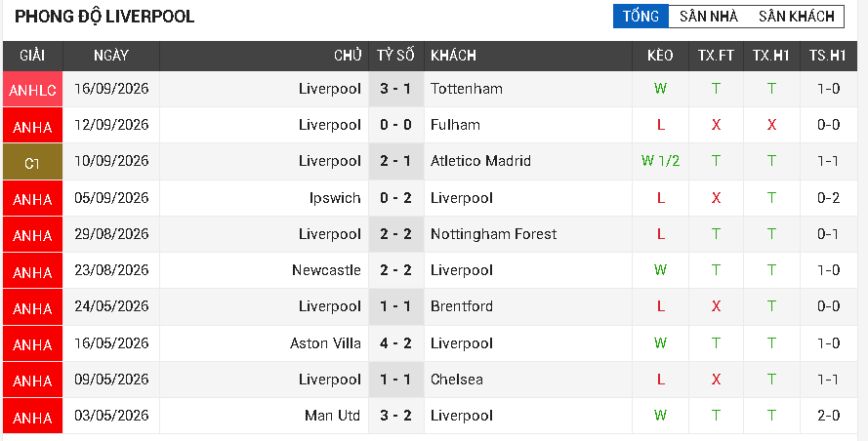Viewport: 868px width, 441px height.
Task: Open Atletico Madrid team link
Action: [480, 161]
